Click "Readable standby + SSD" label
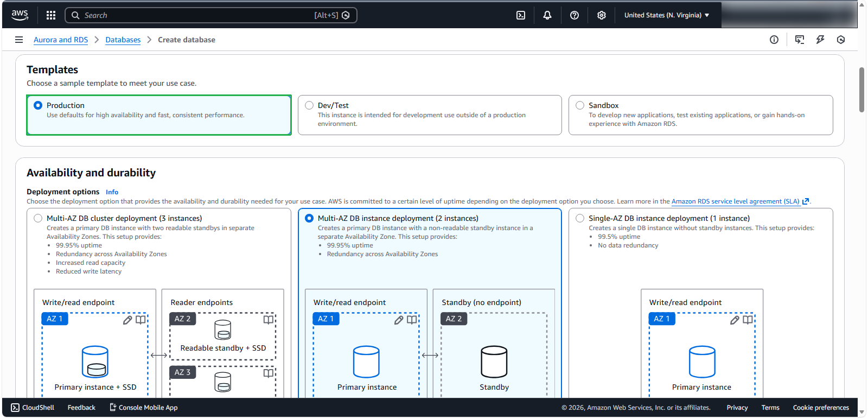The width and height of the screenshot is (868, 419). (x=223, y=348)
